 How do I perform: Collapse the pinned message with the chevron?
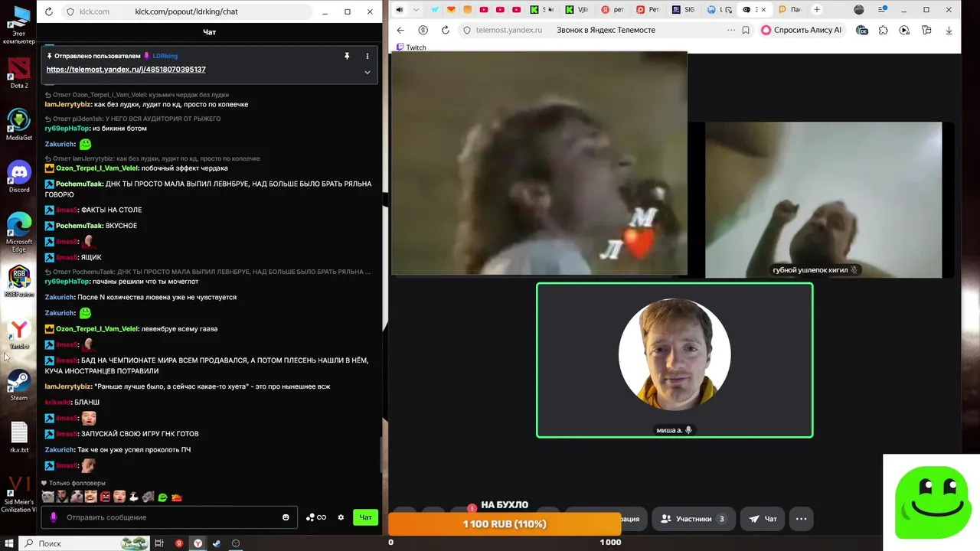pyautogui.click(x=367, y=72)
